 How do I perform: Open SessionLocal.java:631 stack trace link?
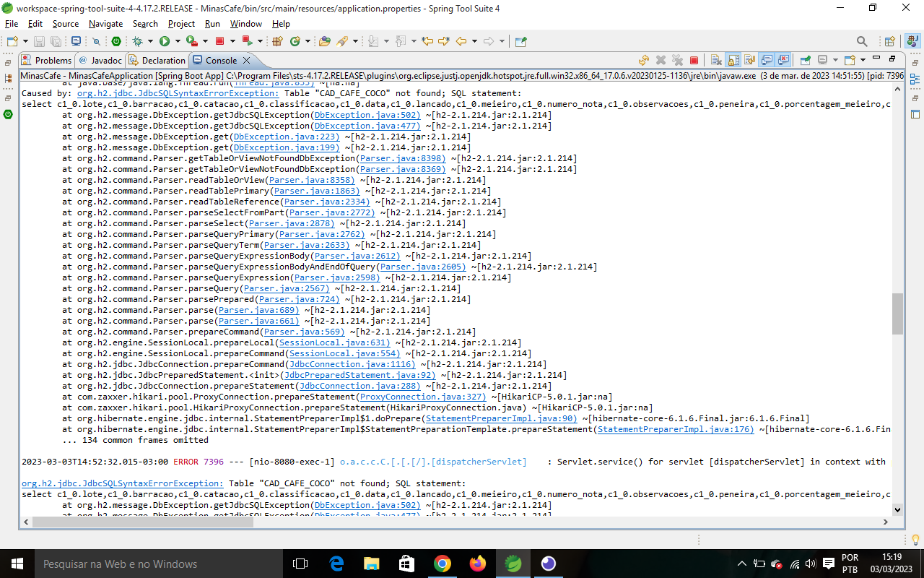[x=334, y=342]
